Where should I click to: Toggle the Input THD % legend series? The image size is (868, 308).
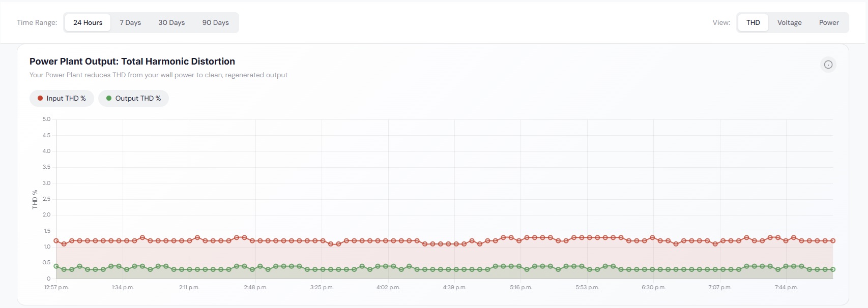(62, 99)
